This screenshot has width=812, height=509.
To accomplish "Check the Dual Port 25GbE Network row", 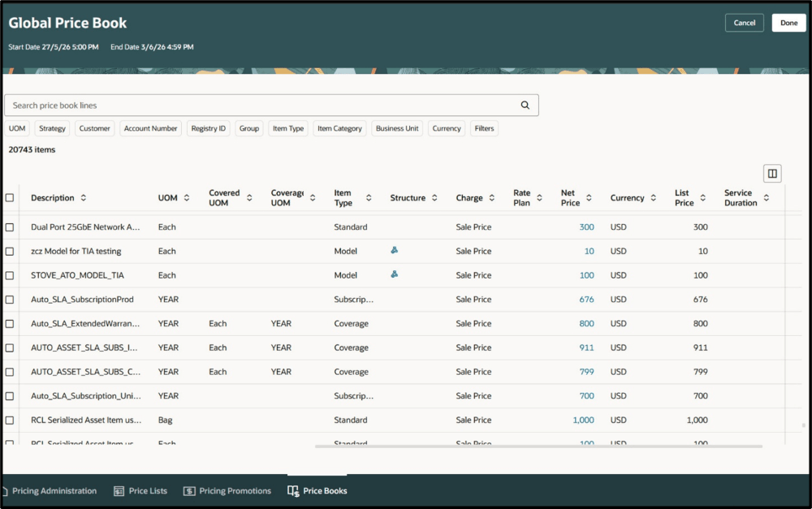I will pos(9,227).
